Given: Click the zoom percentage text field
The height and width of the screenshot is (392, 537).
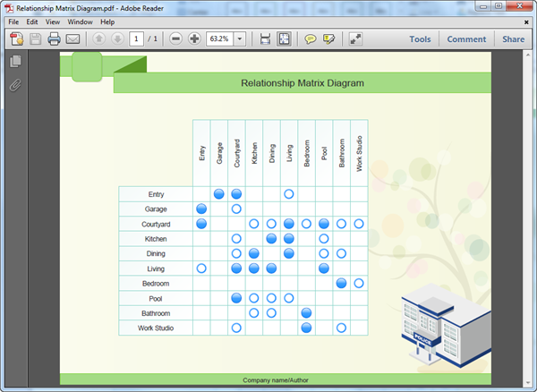Looking at the screenshot, I should 219,39.
